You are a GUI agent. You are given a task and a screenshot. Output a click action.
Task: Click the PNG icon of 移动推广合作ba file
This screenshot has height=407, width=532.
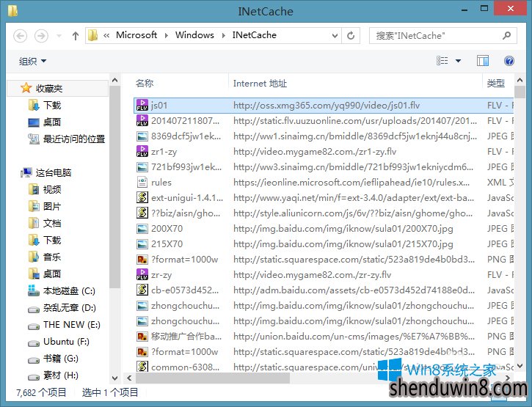(142, 337)
